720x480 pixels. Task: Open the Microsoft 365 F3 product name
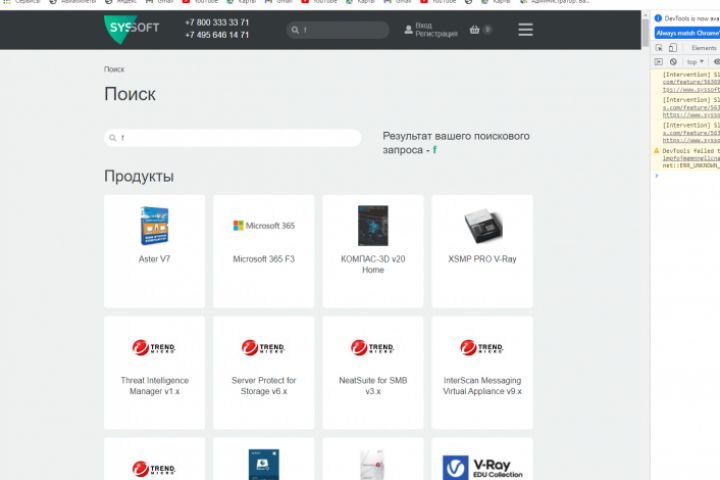[264, 259]
